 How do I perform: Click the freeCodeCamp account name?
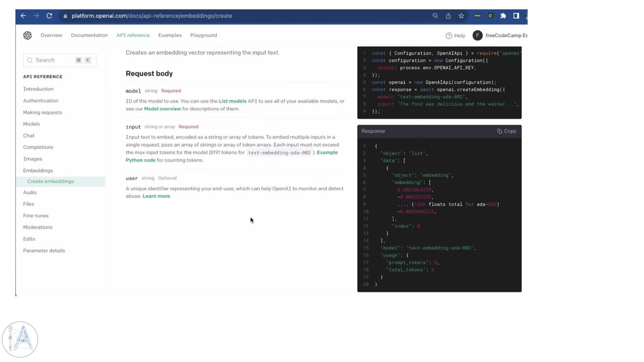click(506, 35)
